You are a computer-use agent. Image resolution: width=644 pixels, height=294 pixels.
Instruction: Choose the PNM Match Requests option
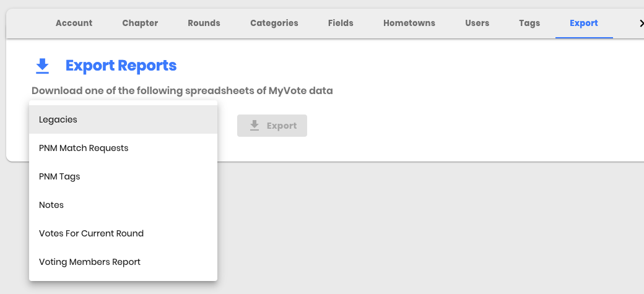pyautogui.click(x=123, y=148)
